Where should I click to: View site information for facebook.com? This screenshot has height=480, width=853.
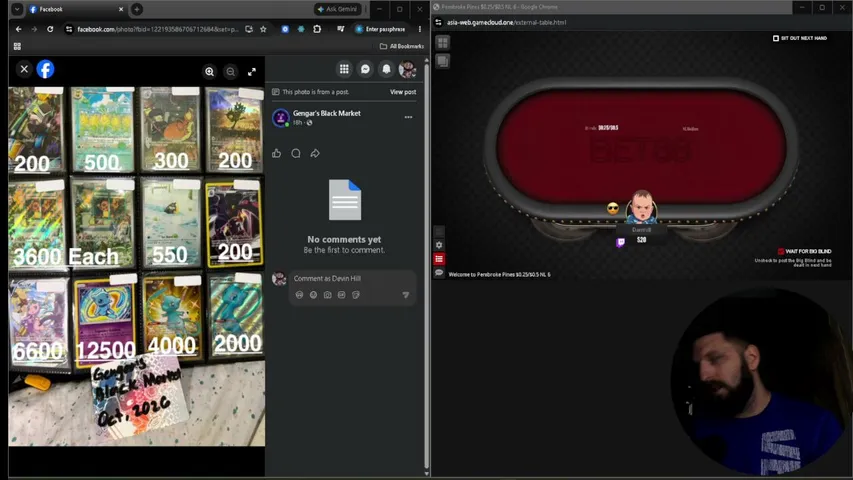pyautogui.click(x=69, y=29)
